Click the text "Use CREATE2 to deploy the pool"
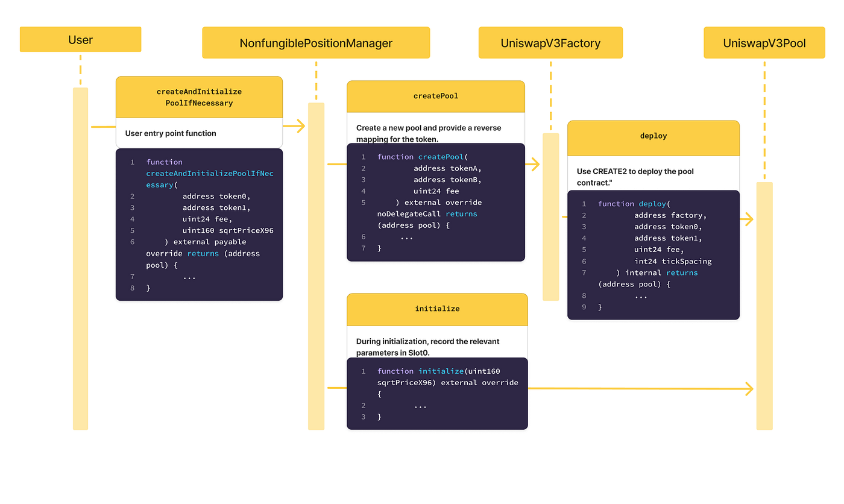The image size is (844, 504). pos(635,171)
